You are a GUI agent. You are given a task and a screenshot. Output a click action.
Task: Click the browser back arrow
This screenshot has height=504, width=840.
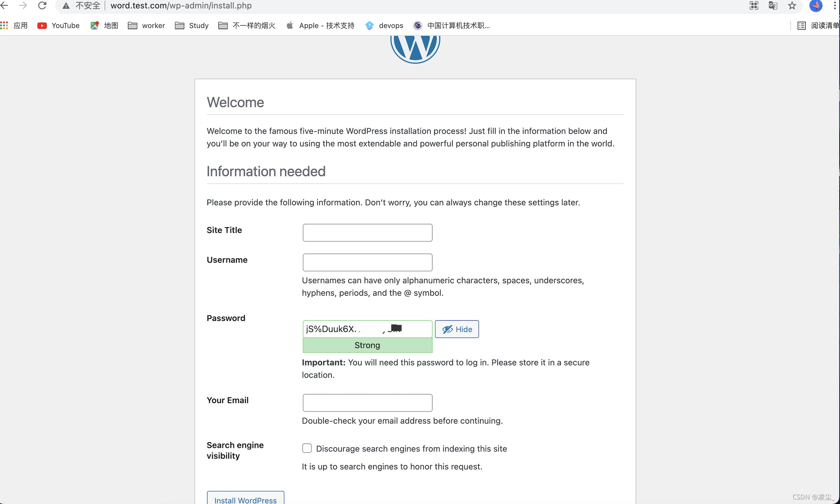(x=4, y=5)
